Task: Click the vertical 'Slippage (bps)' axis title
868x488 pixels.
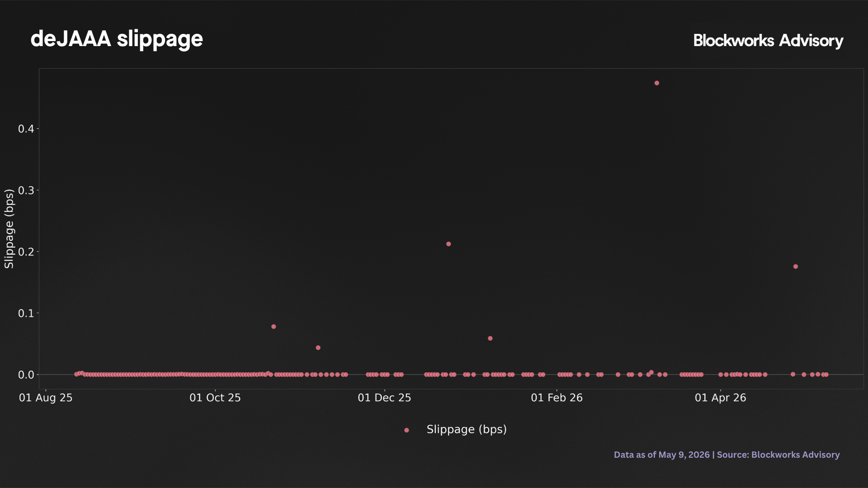Action: tap(9, 229)
